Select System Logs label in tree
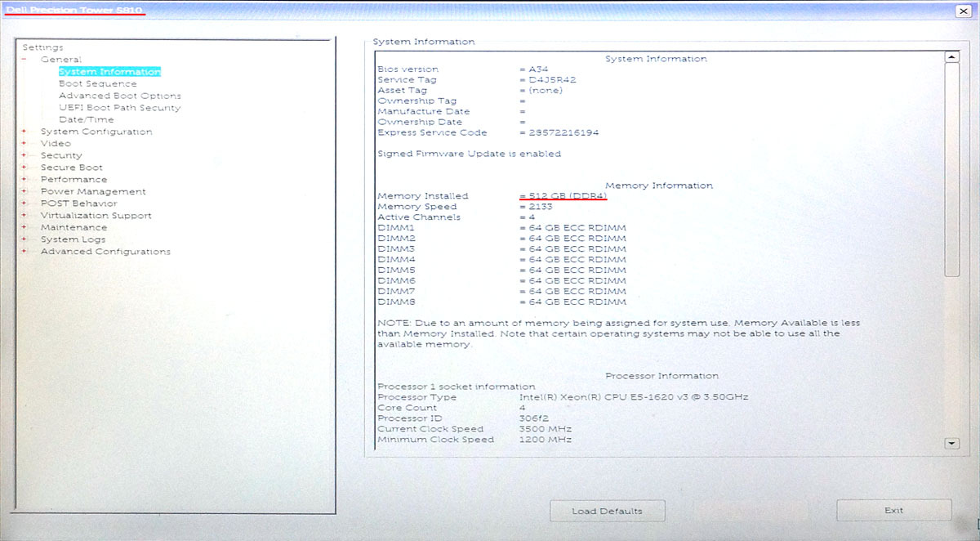The image size is (980, 541). (x=73, y=239)
